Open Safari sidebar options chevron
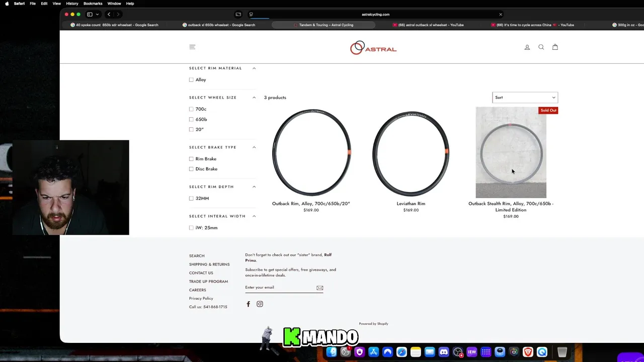 pos(97,15)
